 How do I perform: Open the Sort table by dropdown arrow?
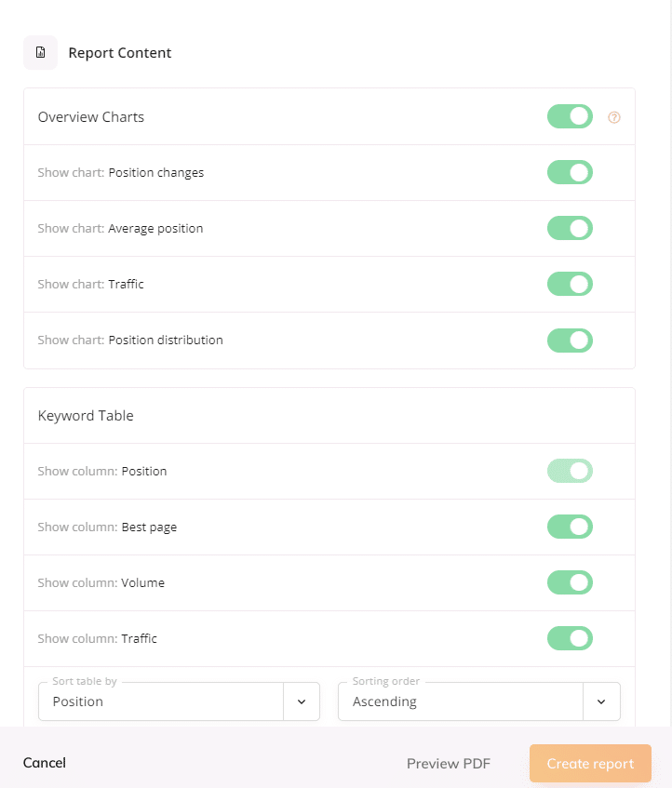[x=302, y=701]
